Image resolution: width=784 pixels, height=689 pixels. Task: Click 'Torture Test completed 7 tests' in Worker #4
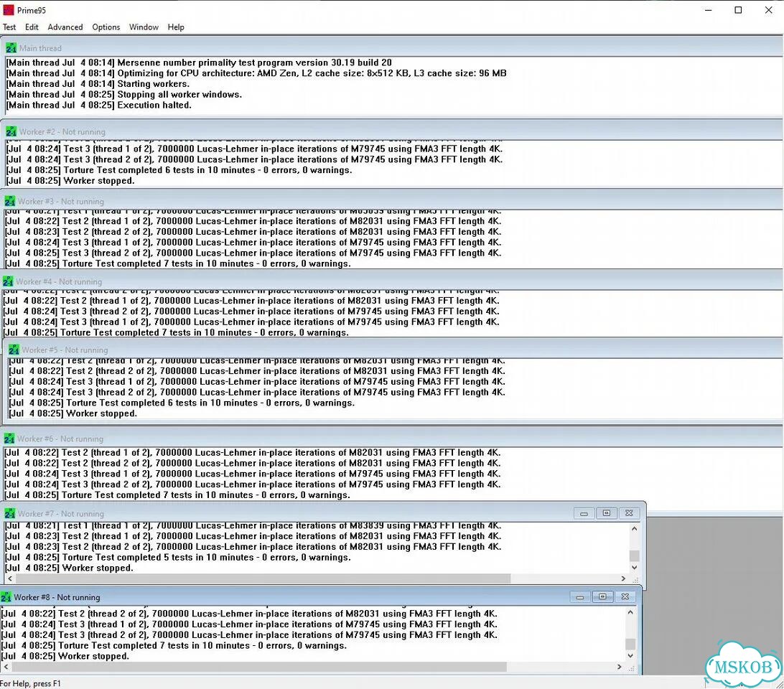click(176, 332)
